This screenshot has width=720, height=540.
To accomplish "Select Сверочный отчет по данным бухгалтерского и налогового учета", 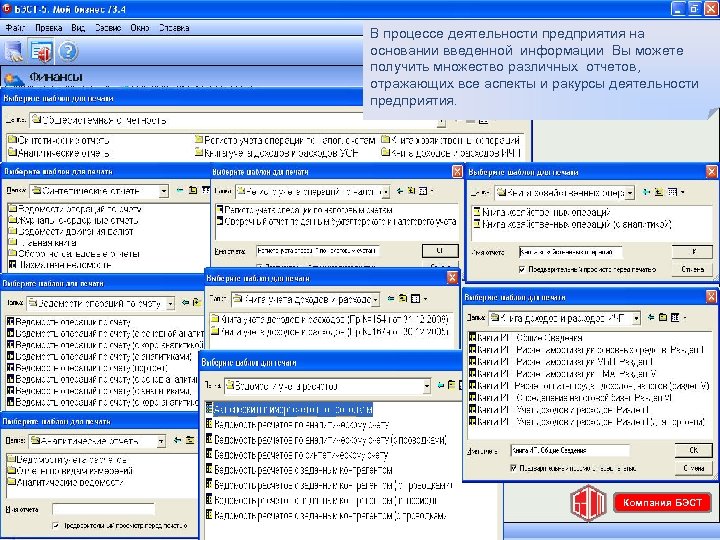I will coord(336,221).
